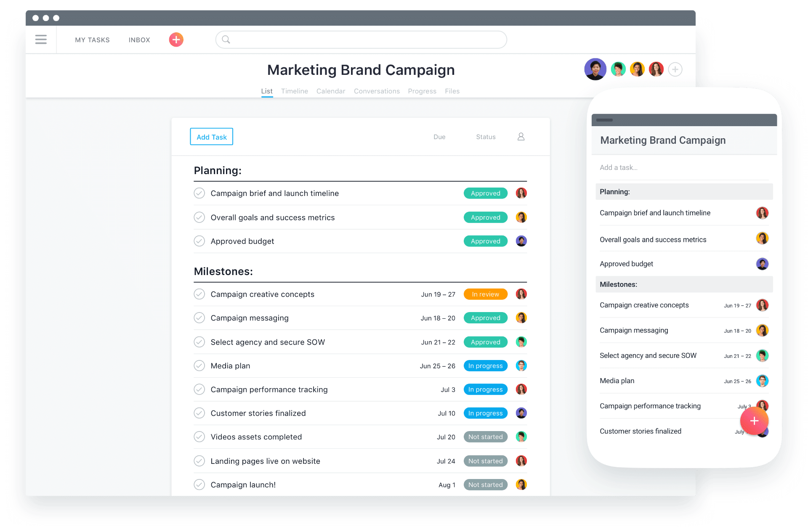Open the In review status on creative concepts

point(485,294)
